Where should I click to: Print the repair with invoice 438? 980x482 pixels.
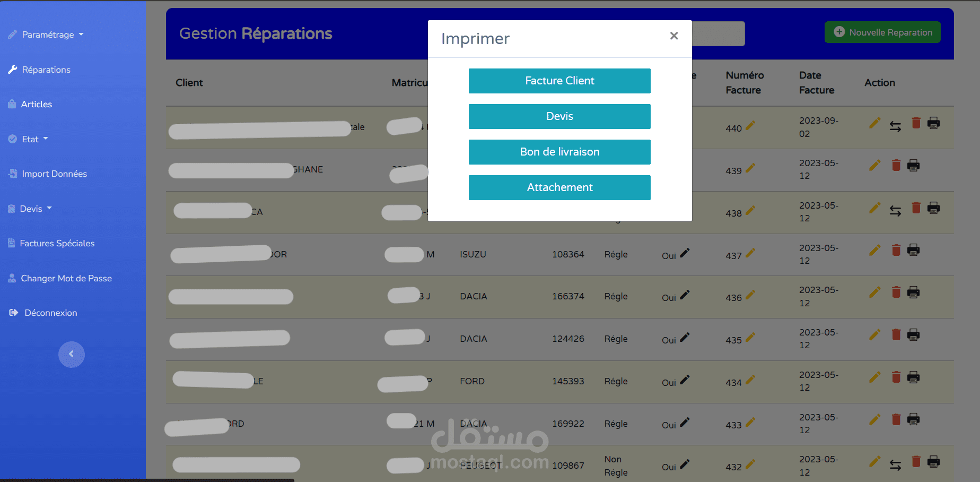click(x=934, y=208)
